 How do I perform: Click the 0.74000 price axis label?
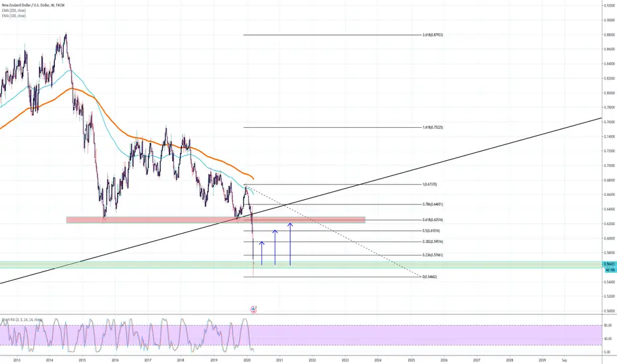pos(610,136)
